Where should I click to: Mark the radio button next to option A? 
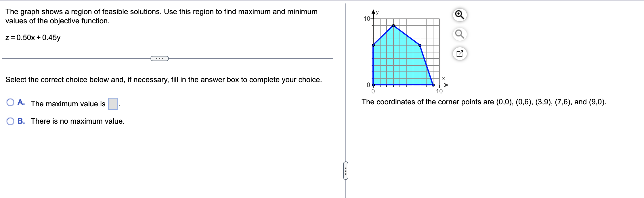click(x=10, y=102)
